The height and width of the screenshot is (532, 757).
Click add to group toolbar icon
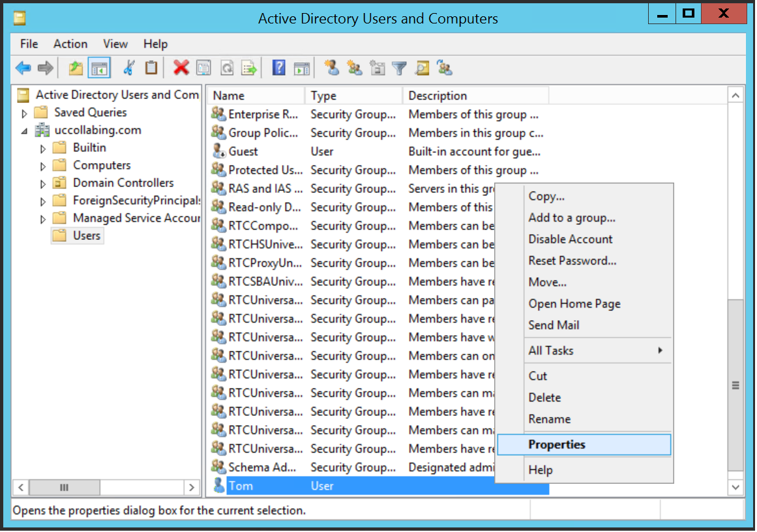pyautogui.click(x=445, y=68)
